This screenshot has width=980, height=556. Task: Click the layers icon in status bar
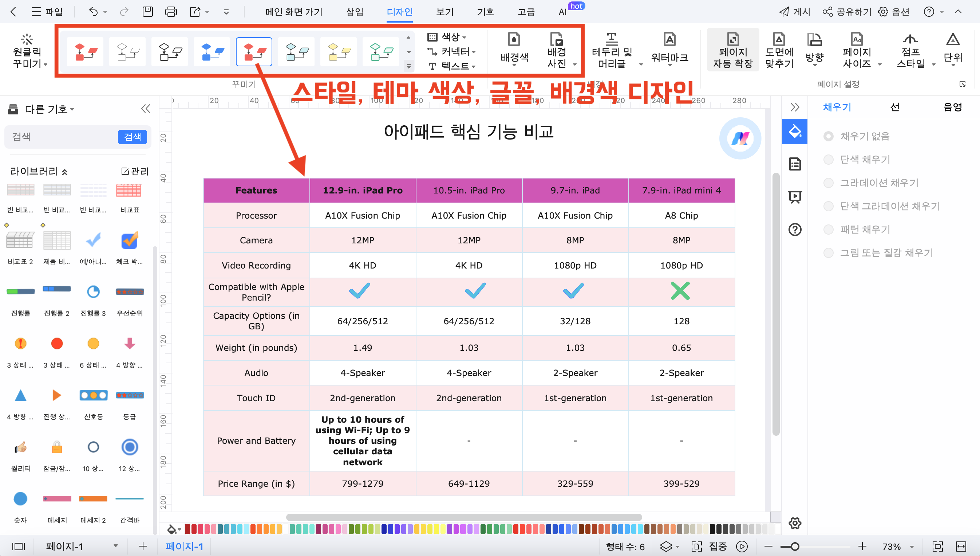click(x=666, y=547)
